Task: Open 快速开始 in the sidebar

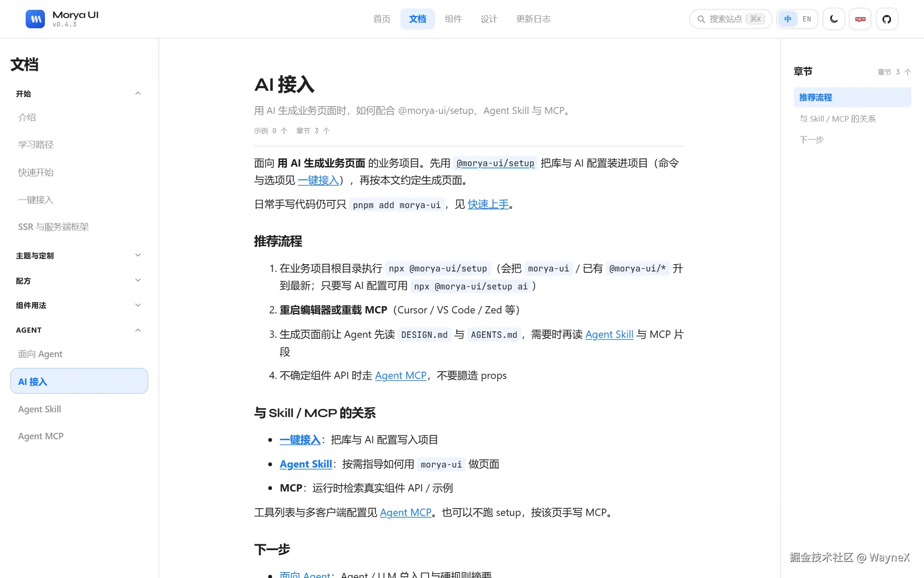Action: 36,172
